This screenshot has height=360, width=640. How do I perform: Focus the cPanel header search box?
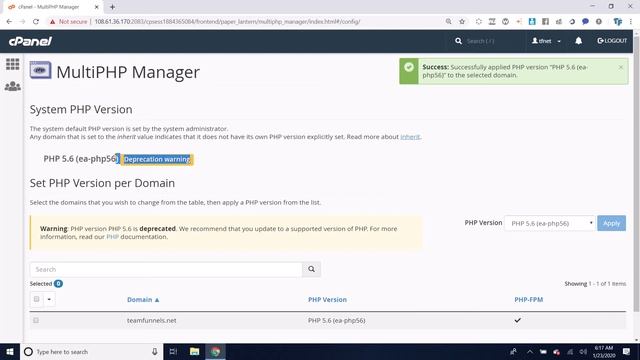click(x=494, y=41)
